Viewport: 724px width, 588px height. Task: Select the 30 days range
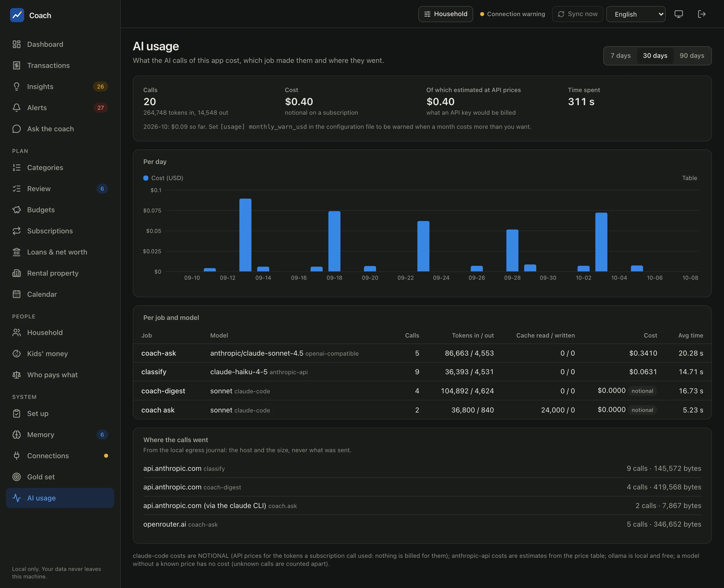pyautogui.click(x=655, y=56)
